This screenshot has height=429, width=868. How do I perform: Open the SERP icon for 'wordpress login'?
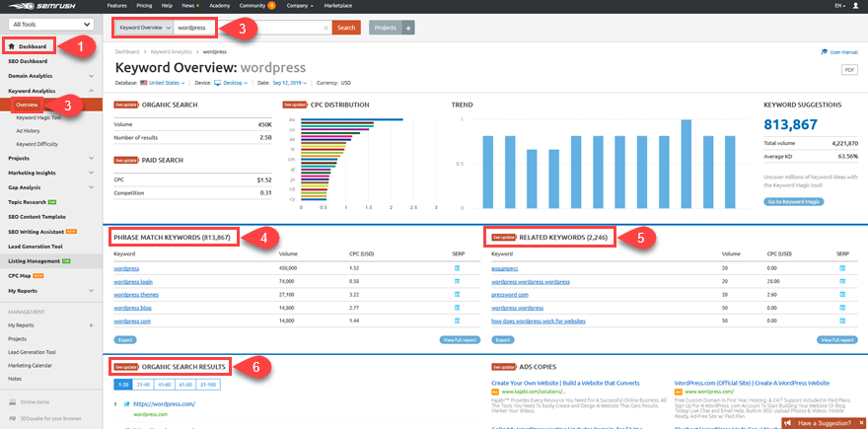pyautogui.click(x=456, y=281)
